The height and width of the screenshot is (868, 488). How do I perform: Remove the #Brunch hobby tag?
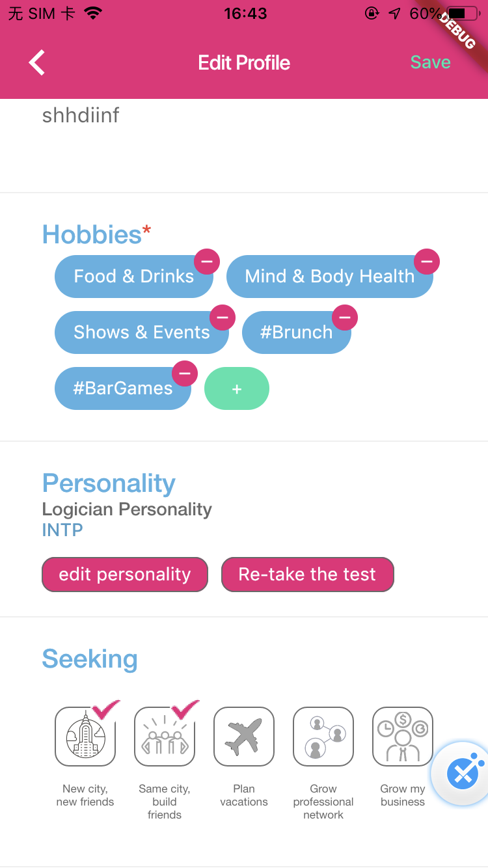click(x=344, y=318)
